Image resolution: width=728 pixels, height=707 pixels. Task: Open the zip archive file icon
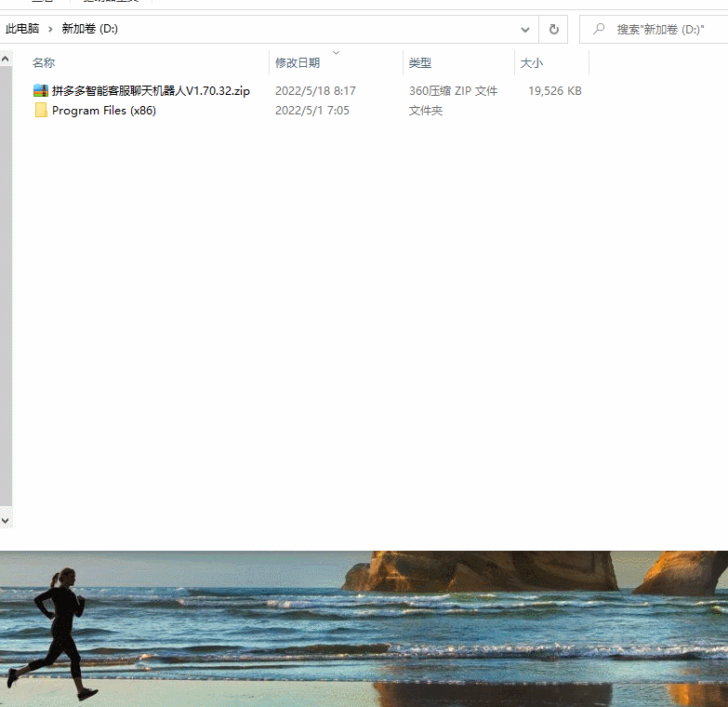[41, 90]
